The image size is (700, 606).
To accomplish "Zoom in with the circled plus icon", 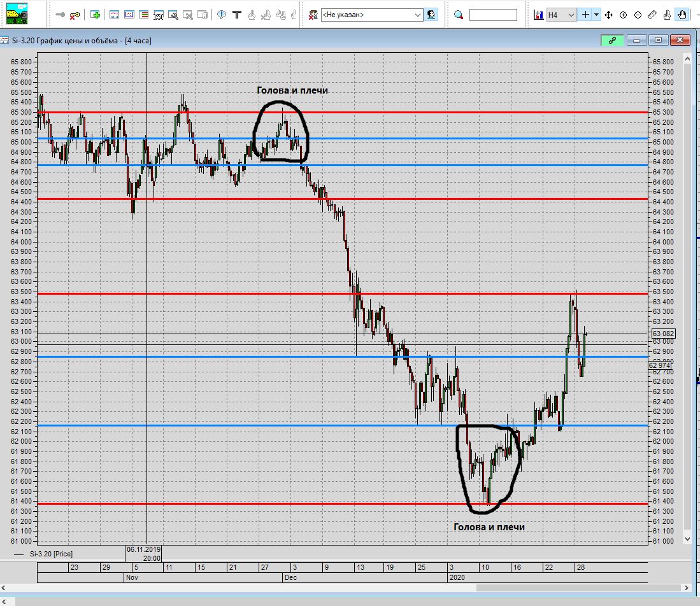I will pyautogui.click(x=623, y=15).
